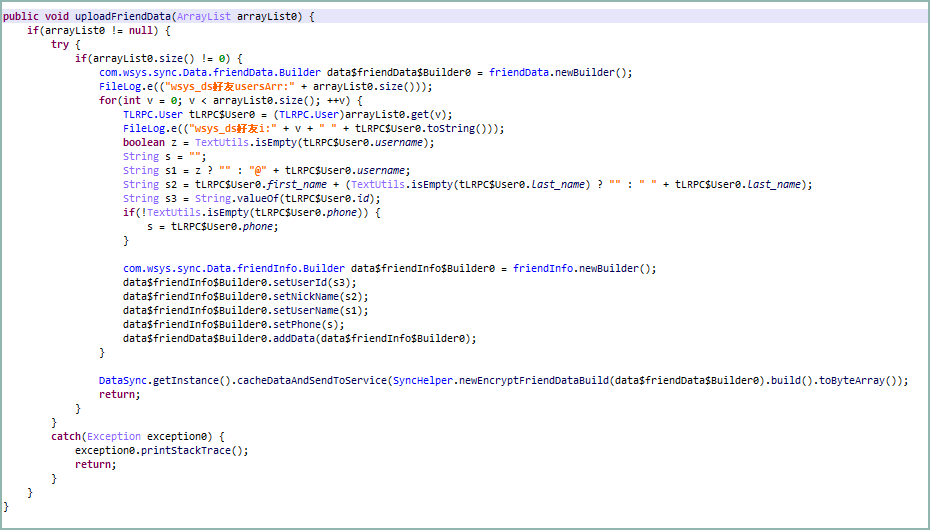Click the 'try' keyword
Viewport: 930px width, 530px height.
click(60, 44)
